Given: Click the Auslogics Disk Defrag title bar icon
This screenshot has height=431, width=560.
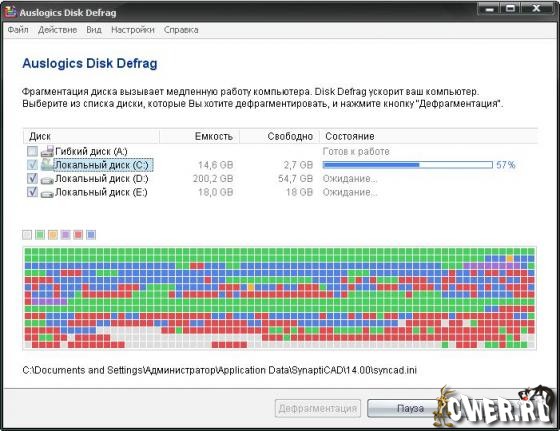Looking at the screenshot, I should (10, 12).
